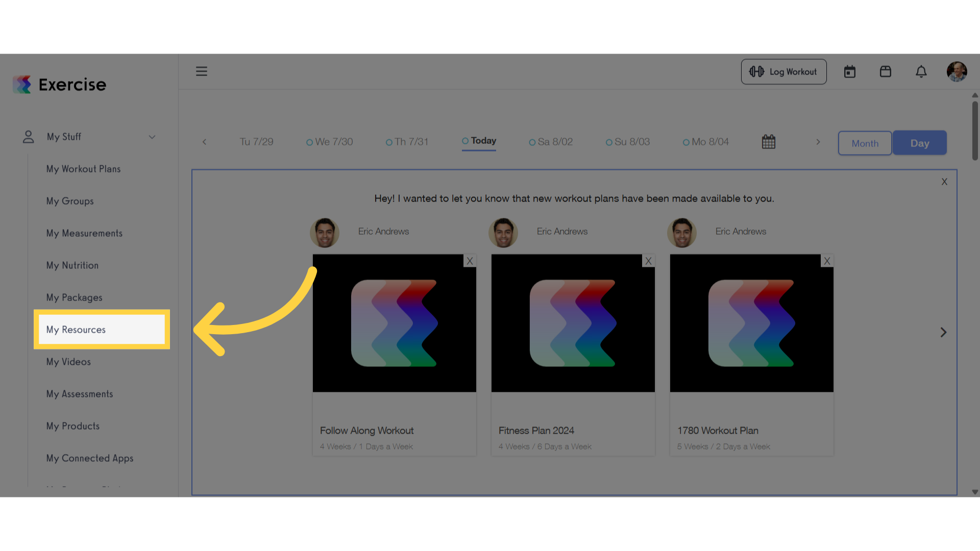This screenshot has height=551, width=980.
Task: Open My Assessments
Action: click(x=80, y=394)
